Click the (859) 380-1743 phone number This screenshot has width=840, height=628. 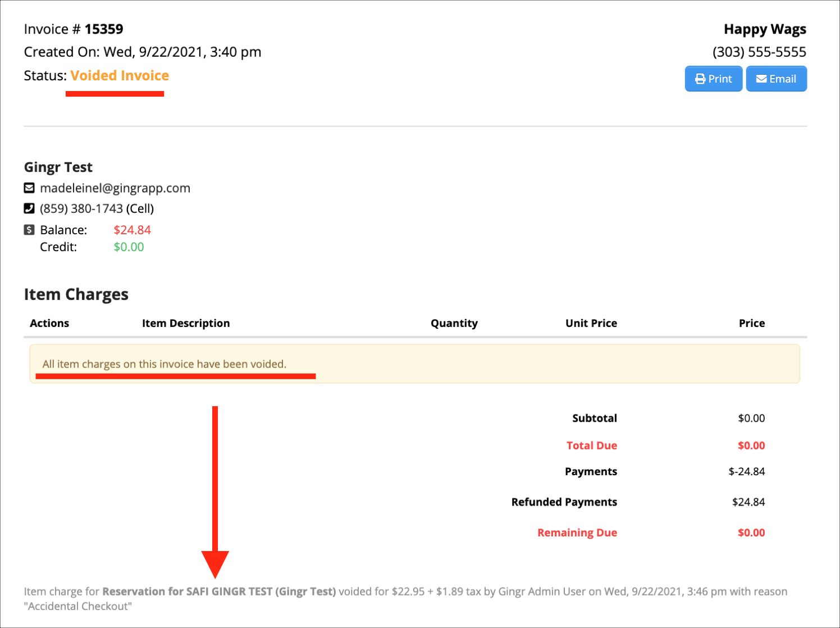(x=81, y=208)
